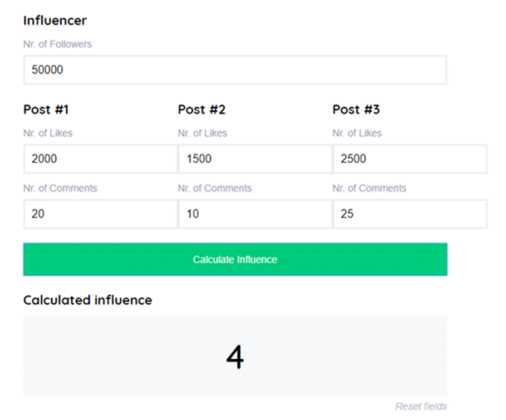The image size is (506, 420).
Task: Click the Calculated influence heading
Action: (x=87, y=300)
